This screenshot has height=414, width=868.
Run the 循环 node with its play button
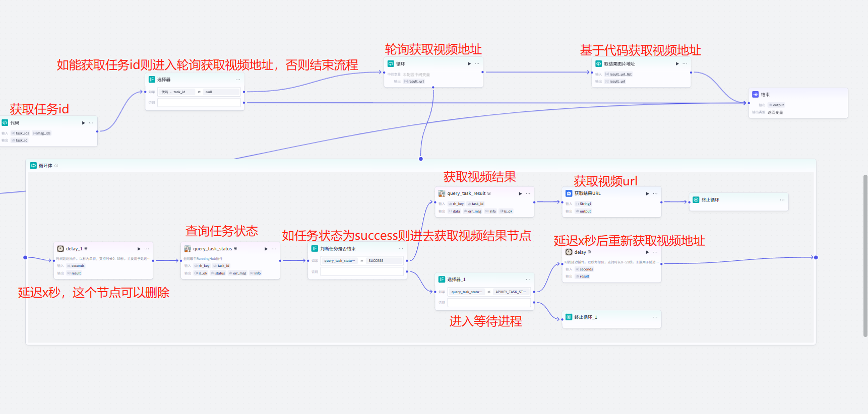(x=469, y=64)
